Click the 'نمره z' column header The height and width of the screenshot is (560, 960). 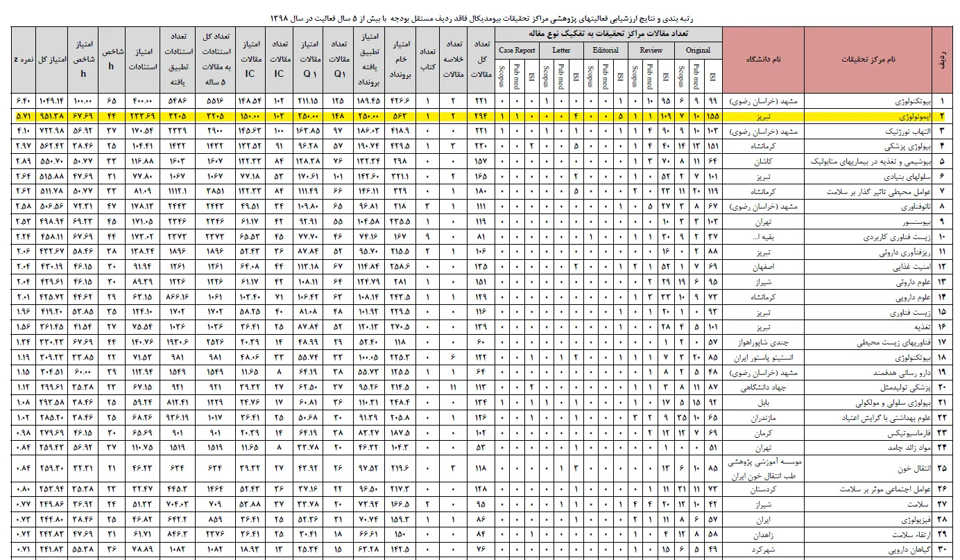click(x=22, y=60)
